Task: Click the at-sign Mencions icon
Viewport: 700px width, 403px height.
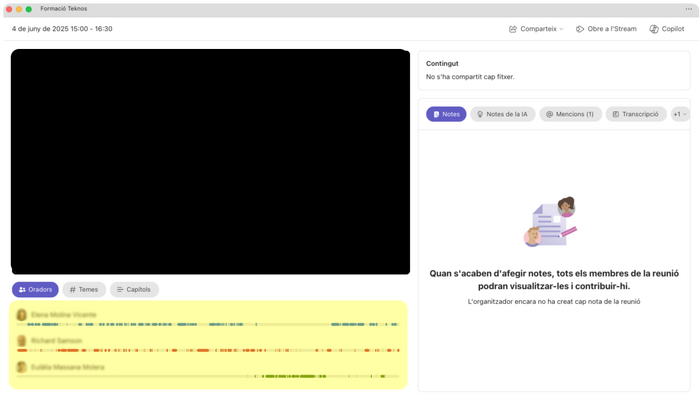Action: coord(550,114)
